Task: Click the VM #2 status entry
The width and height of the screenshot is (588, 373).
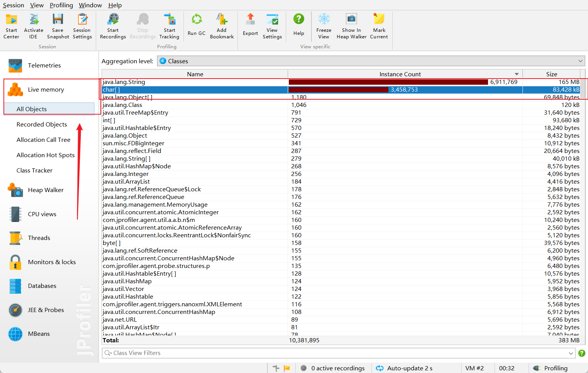Action: [x=475, y=368]
